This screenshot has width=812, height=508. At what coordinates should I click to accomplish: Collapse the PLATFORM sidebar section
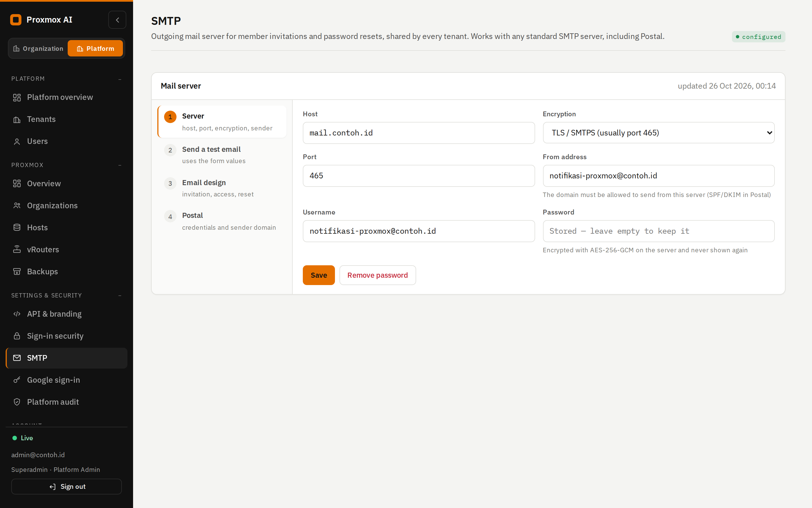point(120,79)
